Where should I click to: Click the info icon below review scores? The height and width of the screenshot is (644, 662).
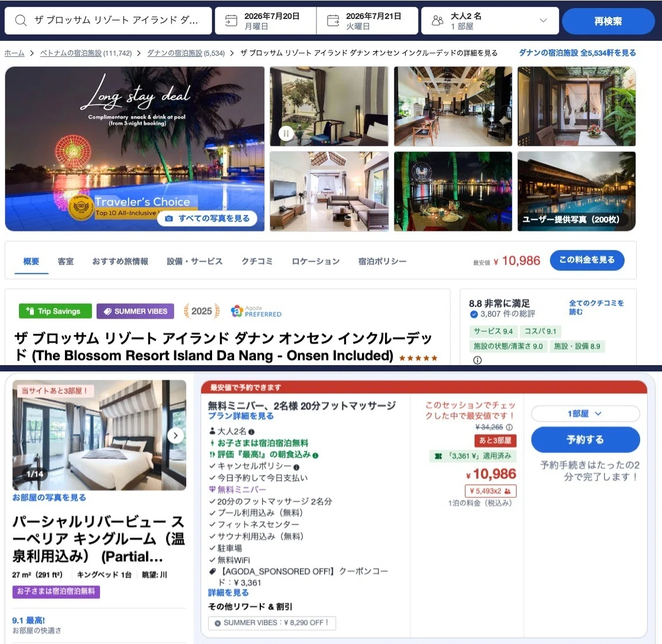[478, 360]
